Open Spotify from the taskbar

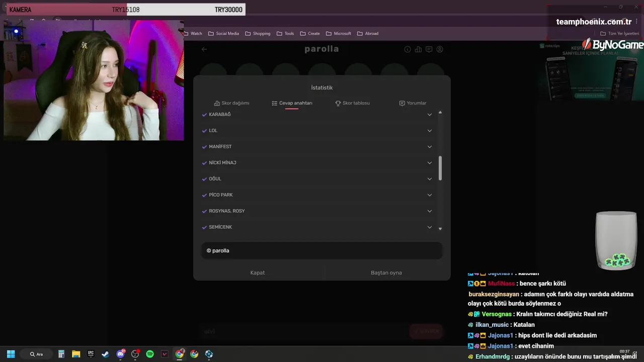(x=150, y=354)
